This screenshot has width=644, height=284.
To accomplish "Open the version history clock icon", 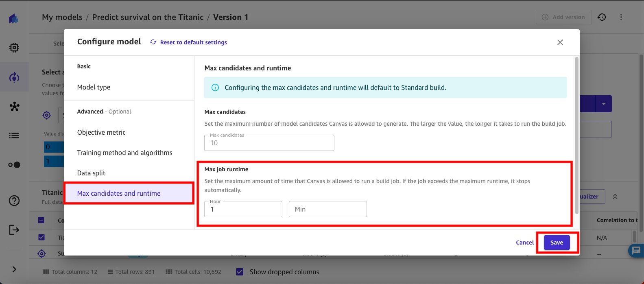I will (602, 17).
